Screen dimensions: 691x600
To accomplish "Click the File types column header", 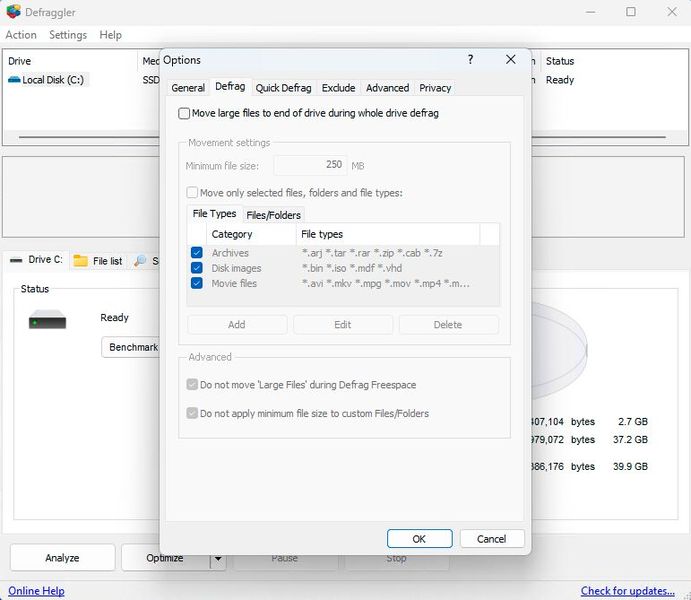I will (x=388, y=234).
